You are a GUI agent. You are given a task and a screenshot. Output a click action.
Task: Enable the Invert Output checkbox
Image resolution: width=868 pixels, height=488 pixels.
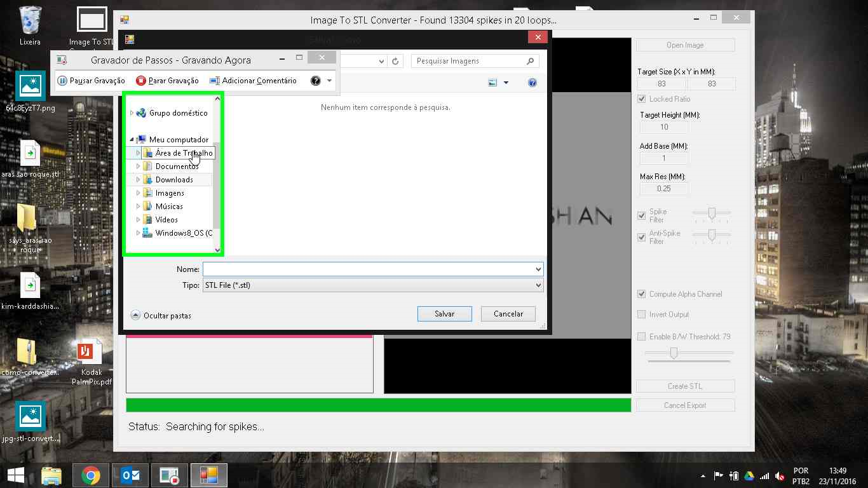(642, 315)
